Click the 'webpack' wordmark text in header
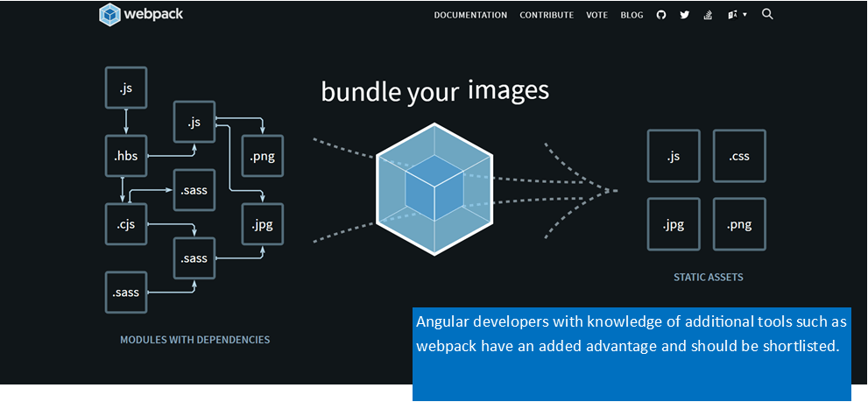868x402 pixels. (x=153, y=14)
